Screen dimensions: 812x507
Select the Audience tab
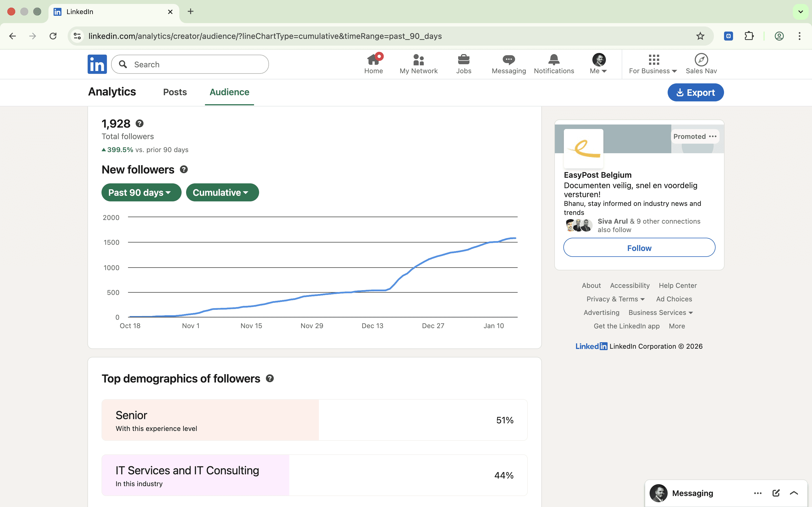[229, 92]
